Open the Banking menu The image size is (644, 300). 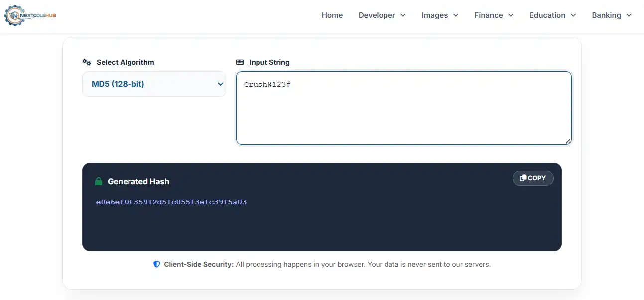click(x=611, y=15)
